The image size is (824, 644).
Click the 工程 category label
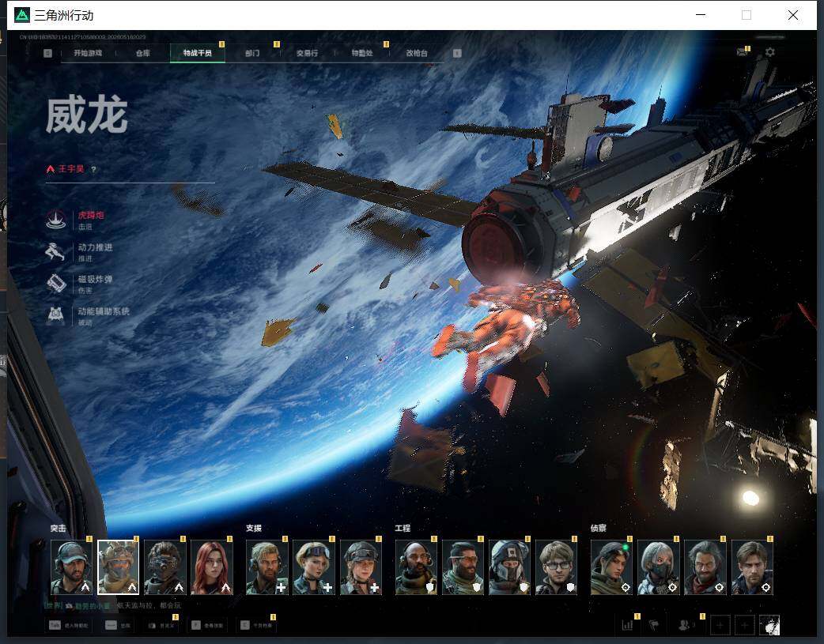[403, 529]
